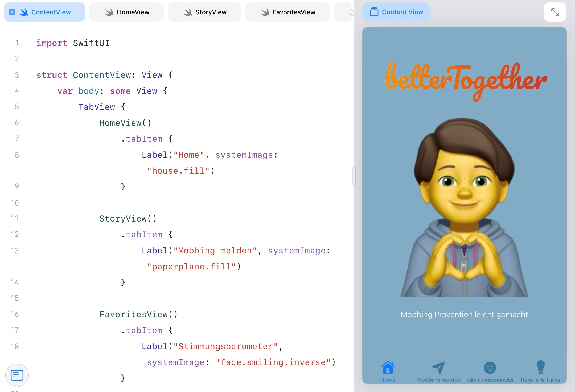Screen dimensions: 575x392
Task: Click 'HomeView()' on line 6
Action: click(125, 123)
